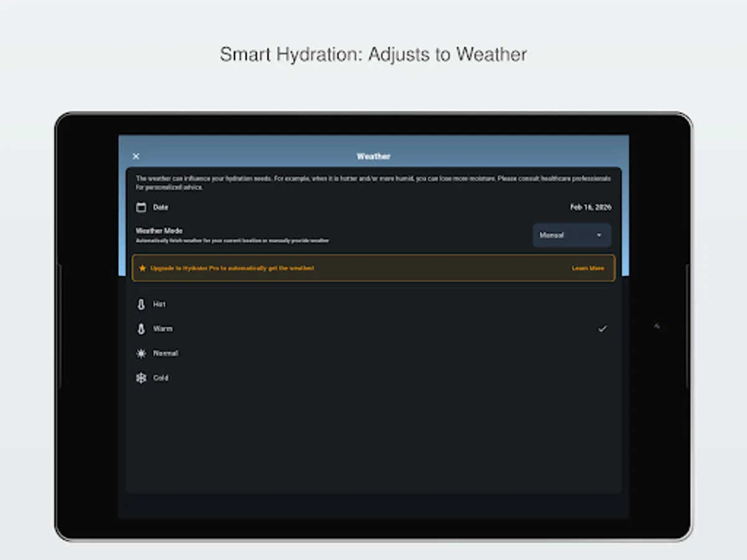Click the Weather Mode label

[159, 231]
